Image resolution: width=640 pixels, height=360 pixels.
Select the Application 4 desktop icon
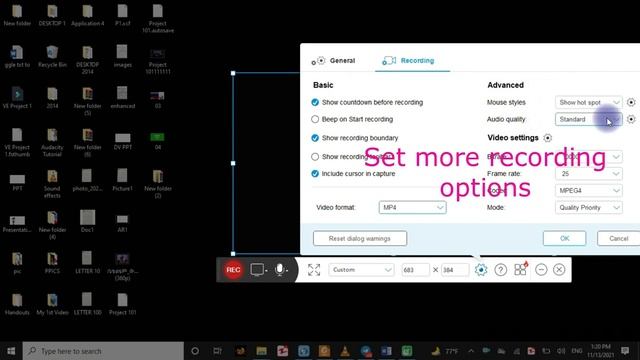coord(87,15)
